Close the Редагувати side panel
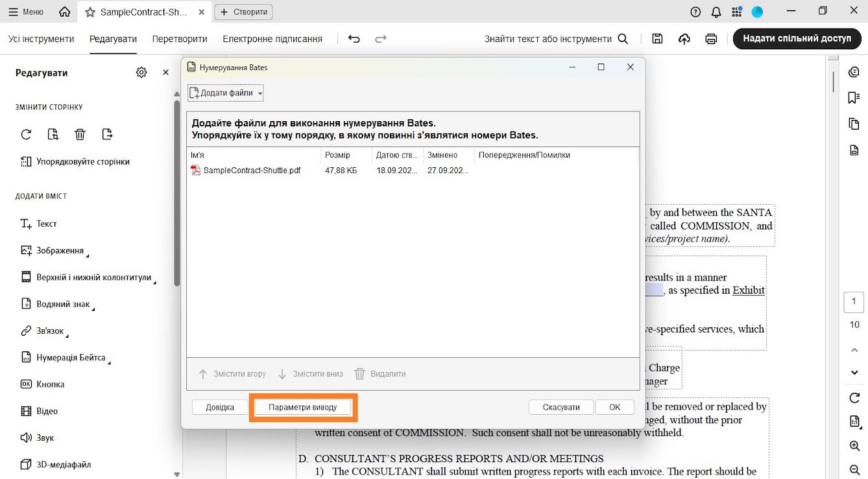Screen dimensions: 868x479 click(x=165, y=73)
